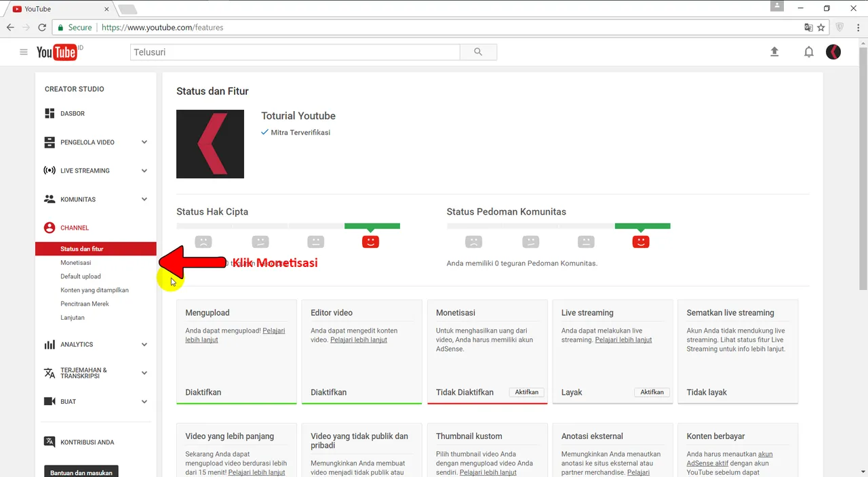Click the Komunitas people icon
This screenshot has height=477, width=868.
[x=50, y=199]
